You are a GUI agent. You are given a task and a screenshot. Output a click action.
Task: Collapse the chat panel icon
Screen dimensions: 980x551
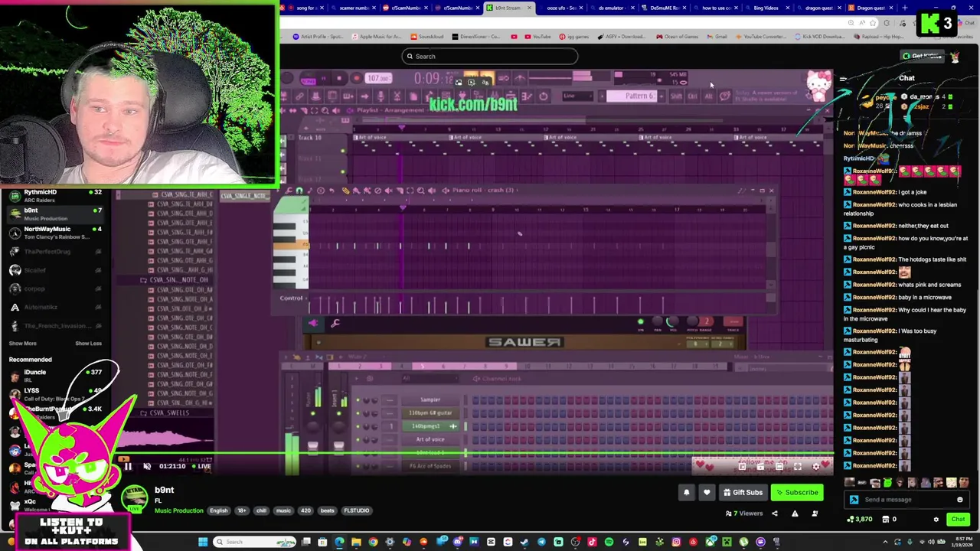(843, 79)
